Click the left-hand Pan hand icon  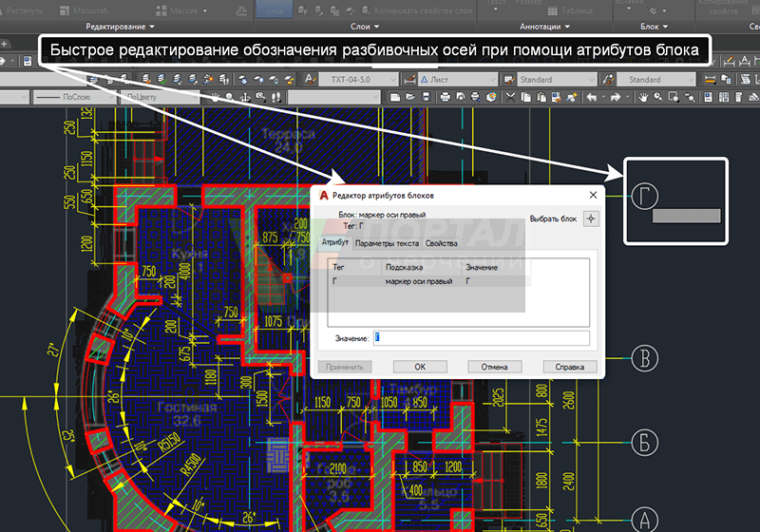pyautogui.click(x=215, y=98)
